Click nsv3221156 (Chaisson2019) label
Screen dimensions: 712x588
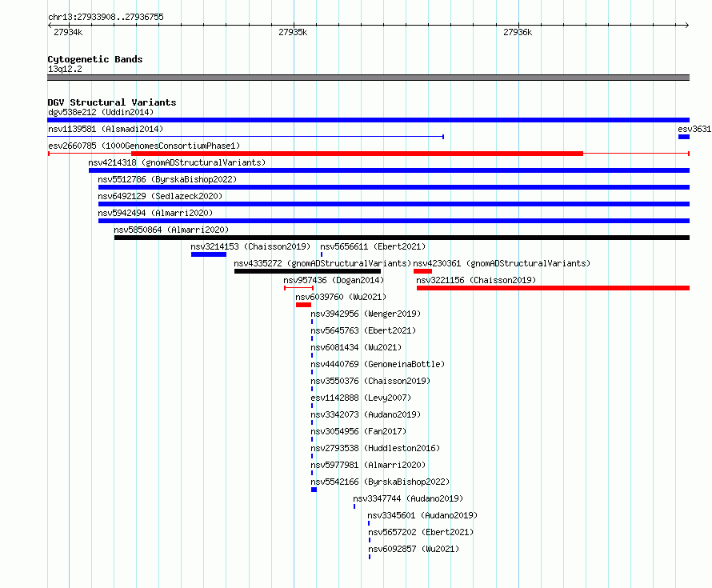click(x=476, y=280)
